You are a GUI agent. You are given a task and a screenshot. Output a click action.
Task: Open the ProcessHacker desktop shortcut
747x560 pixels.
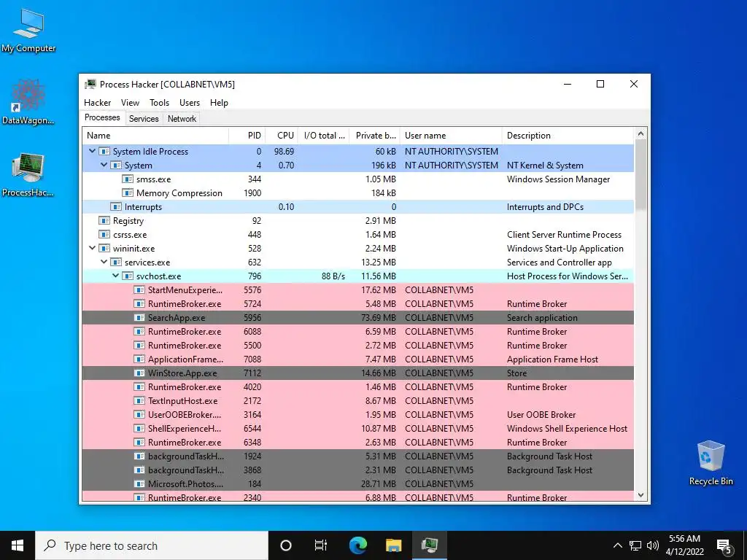28,174
